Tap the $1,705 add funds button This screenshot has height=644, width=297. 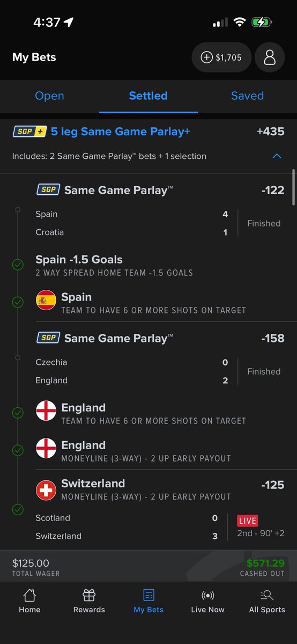221,57
